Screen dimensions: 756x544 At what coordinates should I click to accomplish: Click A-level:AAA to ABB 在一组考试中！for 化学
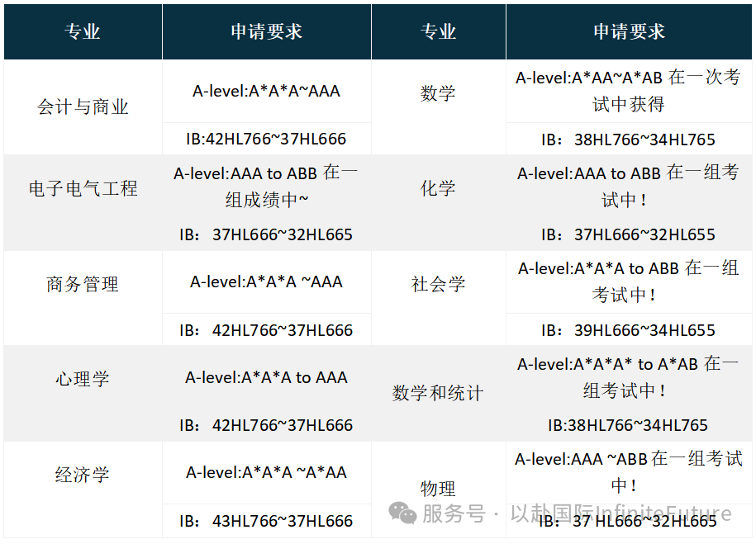tap(629, 186)
